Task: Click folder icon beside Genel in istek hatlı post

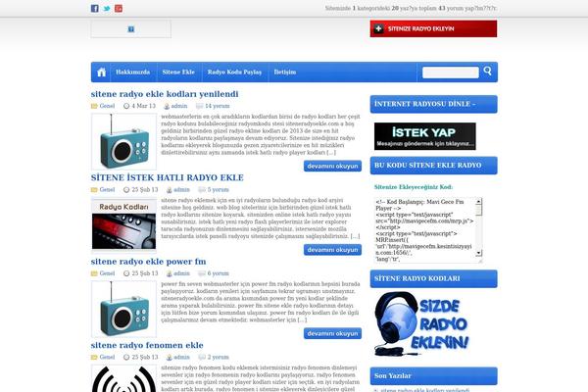Action: [x=94, y=190]
